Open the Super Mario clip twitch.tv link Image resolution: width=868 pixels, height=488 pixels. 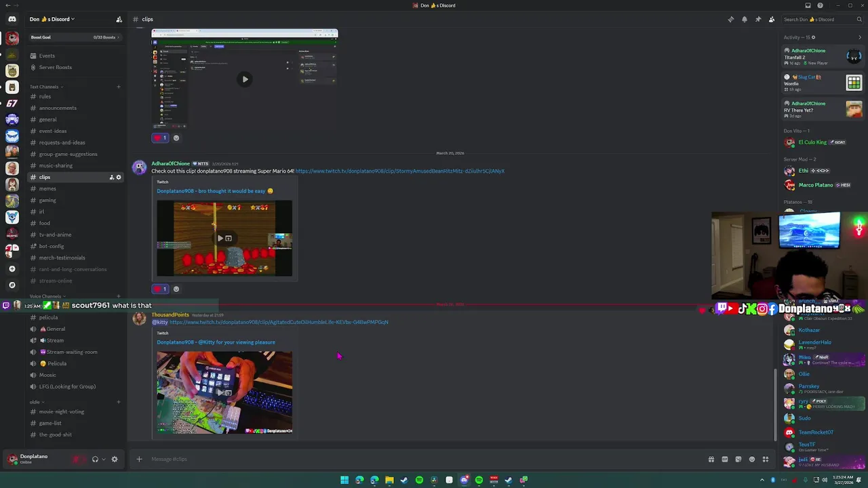[400, 171]
